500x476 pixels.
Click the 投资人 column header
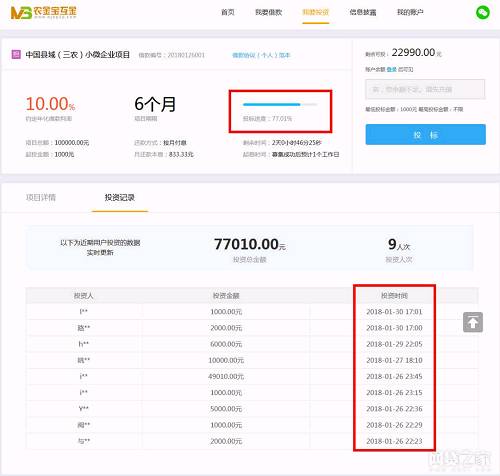83,296
